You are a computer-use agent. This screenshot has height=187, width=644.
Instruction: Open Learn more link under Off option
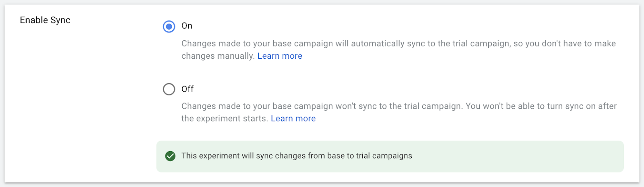tap(293, 119)
